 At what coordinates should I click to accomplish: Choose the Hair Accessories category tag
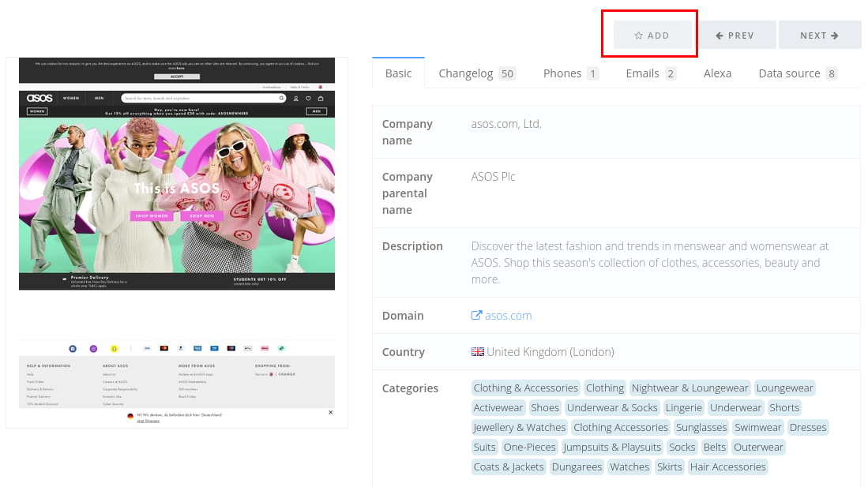[x=727, y=467]
